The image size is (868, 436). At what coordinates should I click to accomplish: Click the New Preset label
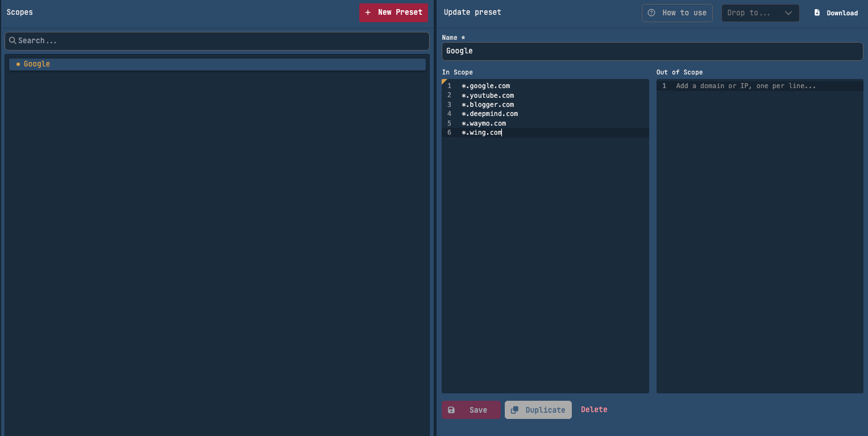pyautogui.click(x=400, y=13)
